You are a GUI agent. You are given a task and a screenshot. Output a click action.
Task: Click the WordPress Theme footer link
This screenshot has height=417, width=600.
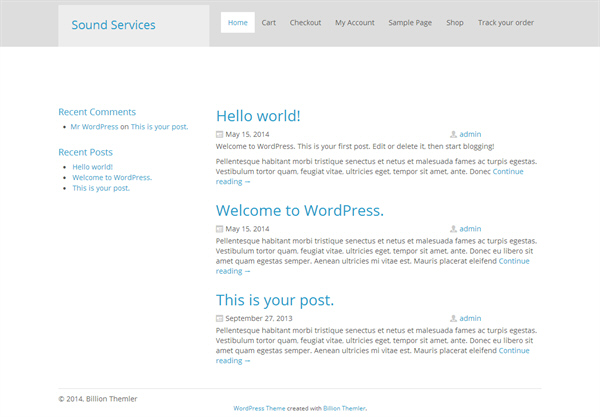pos(259,409)
